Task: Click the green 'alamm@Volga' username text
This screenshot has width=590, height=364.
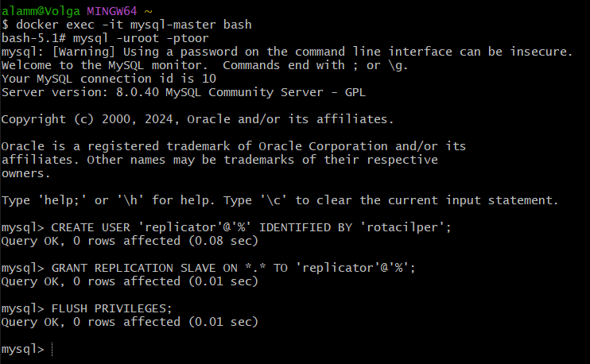Action: click(41, 11)
